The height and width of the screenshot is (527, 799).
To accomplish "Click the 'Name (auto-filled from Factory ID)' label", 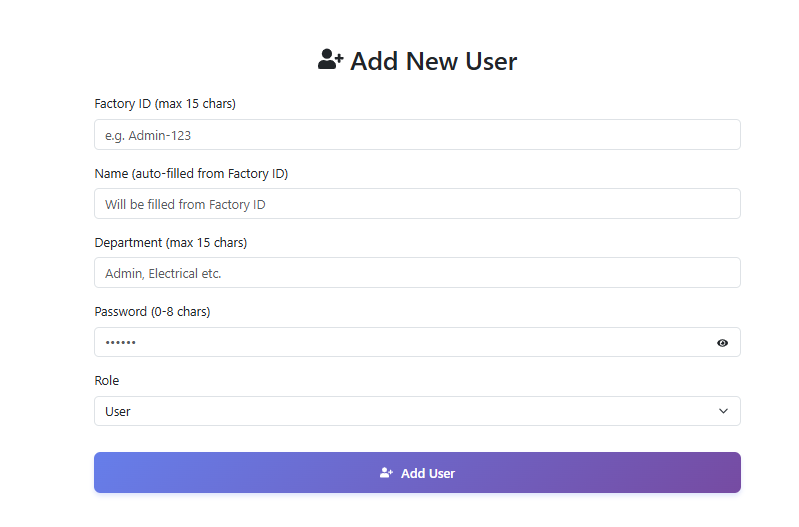I will click(x=191, y=174).
